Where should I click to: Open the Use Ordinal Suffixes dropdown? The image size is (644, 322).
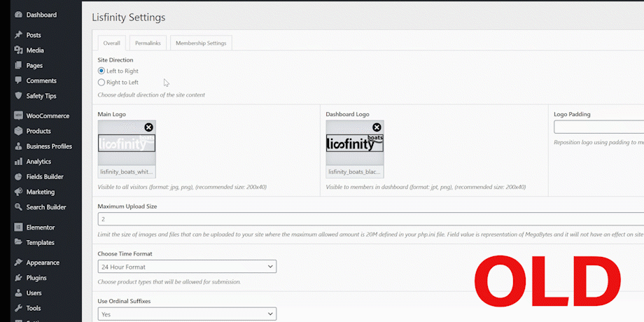[187, 314]
